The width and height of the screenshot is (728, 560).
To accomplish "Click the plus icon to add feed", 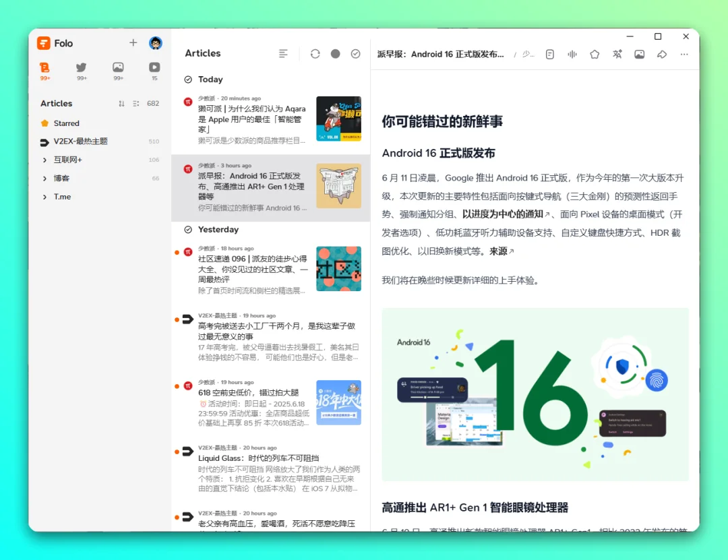I will coord(133,42).
